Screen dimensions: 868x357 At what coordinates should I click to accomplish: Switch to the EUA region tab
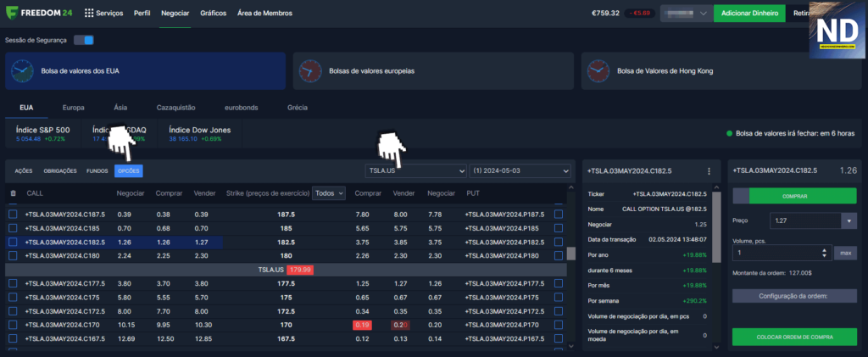pos(26,108)
